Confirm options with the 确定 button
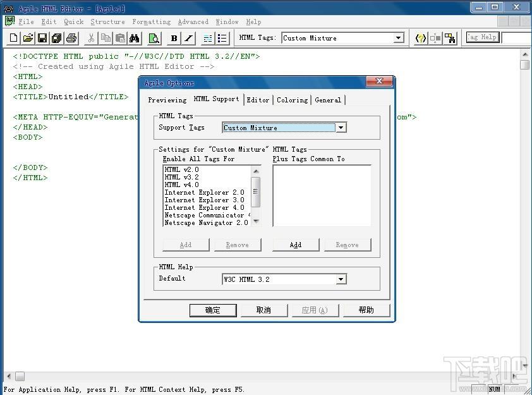This screenshot has height=395, width=532. coord(213,310)
